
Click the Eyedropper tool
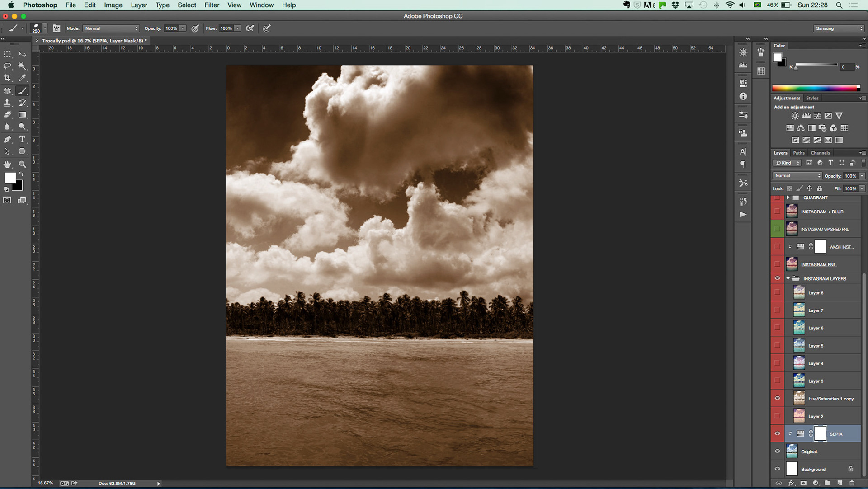(22, 78)
